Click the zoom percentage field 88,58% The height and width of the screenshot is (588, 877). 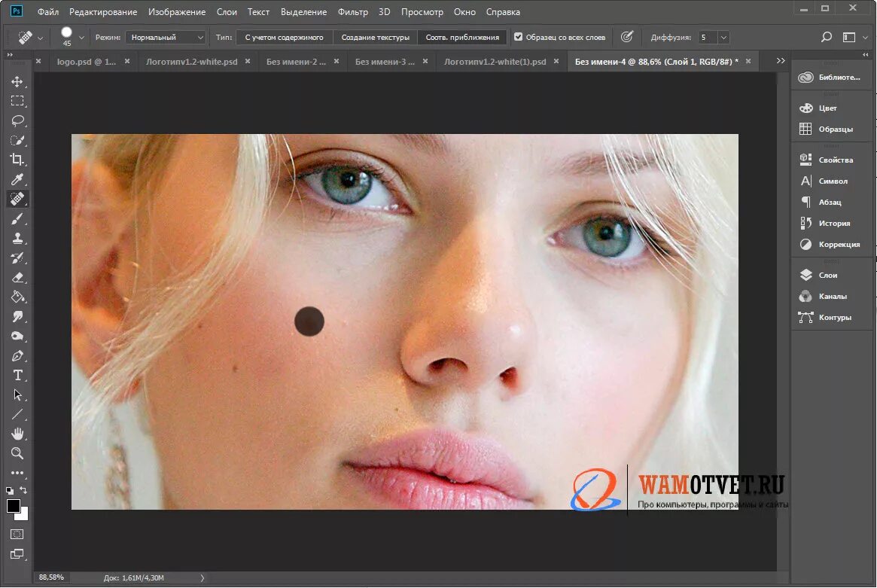[51, 577]
